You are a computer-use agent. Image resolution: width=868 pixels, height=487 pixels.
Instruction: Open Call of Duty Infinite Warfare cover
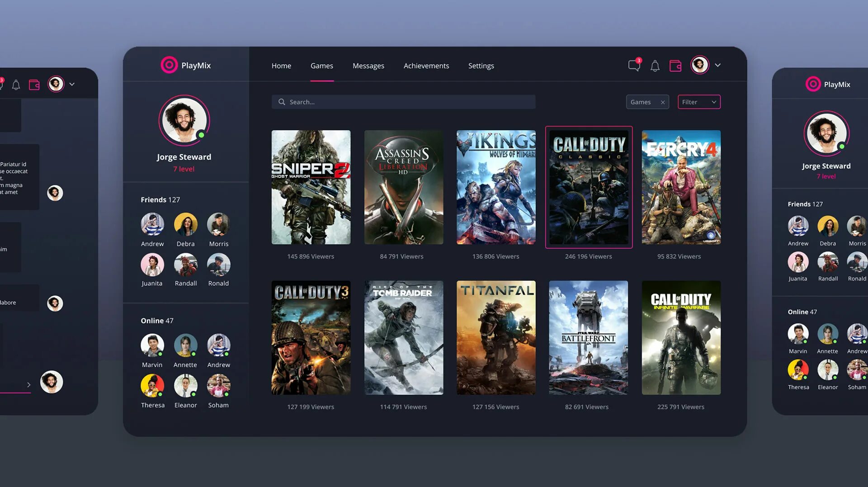[681, 338]
